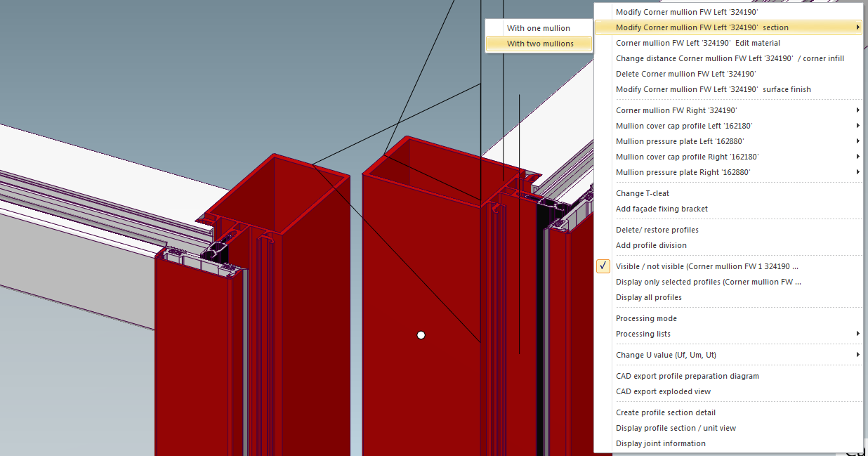The image size is (868, 456).
Task: Select Change T-cleat menu entry
Action: coord(642,193)
